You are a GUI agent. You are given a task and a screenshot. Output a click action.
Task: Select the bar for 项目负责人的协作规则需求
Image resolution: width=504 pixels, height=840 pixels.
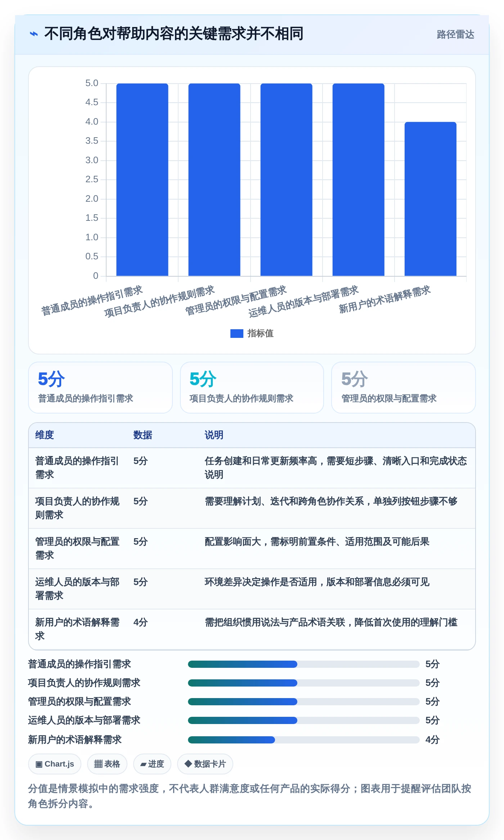[214, 180]
